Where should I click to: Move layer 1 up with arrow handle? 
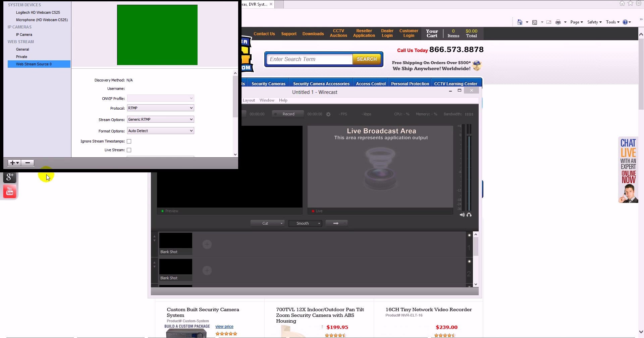pos(155,236)
